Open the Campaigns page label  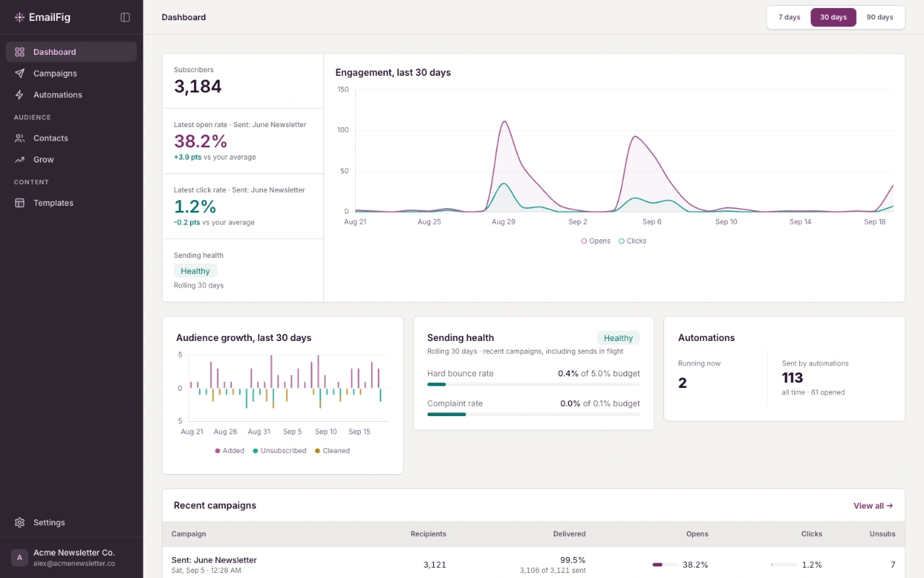point(55,74)
